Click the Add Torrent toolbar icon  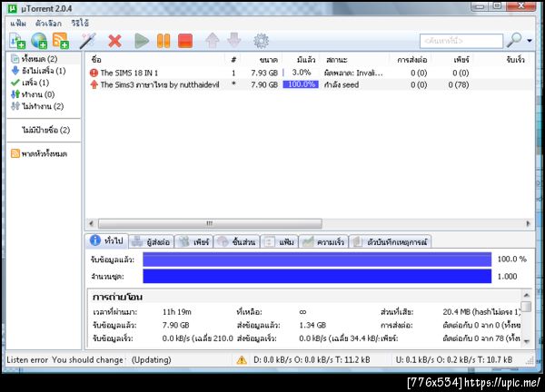[x=17, y=41]
